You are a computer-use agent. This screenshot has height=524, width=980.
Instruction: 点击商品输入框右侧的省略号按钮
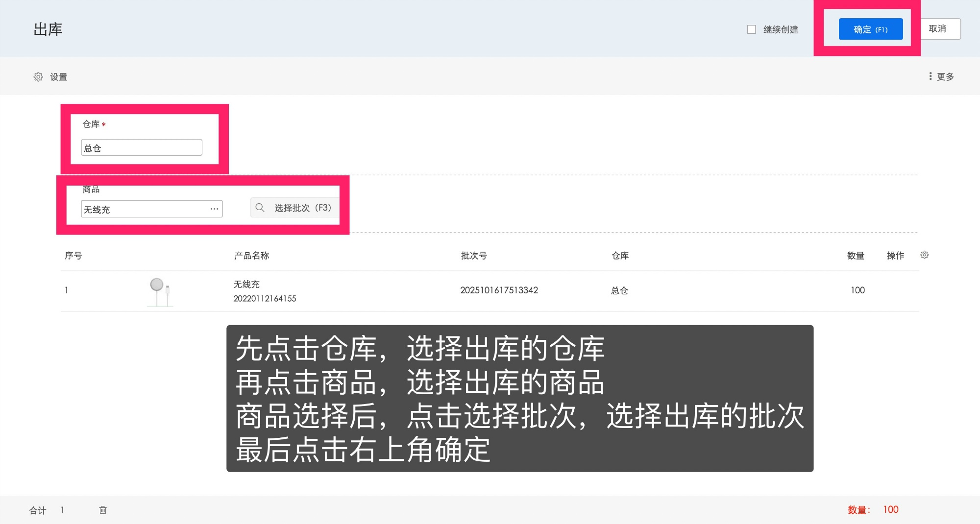tap(214, 209)
